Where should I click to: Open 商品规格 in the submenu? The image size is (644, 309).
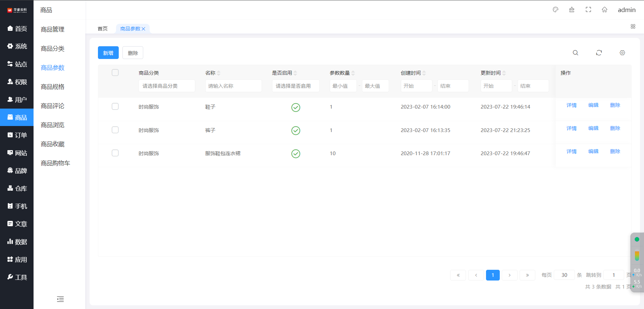53,87
